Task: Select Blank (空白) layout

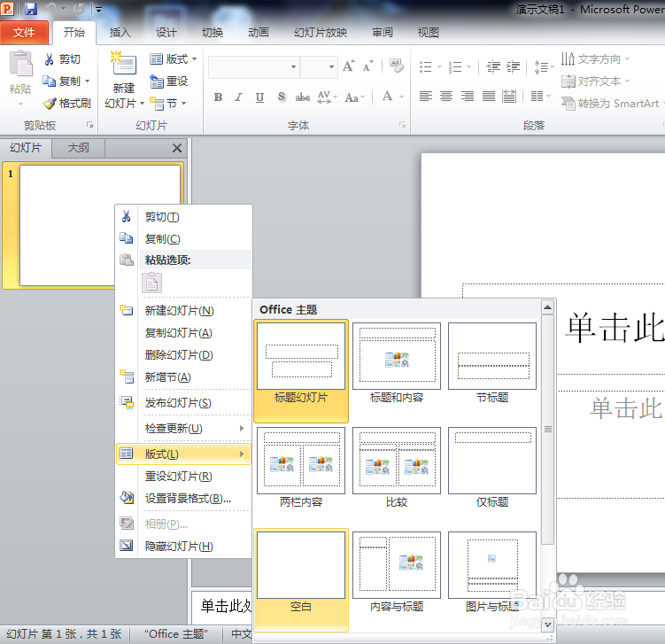Action: pos(301,580)
